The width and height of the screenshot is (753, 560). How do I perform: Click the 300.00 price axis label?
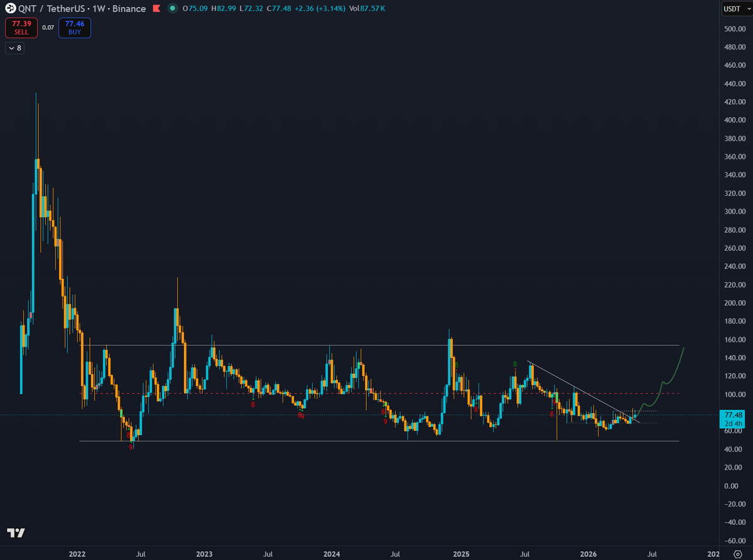tap(735, 212)
